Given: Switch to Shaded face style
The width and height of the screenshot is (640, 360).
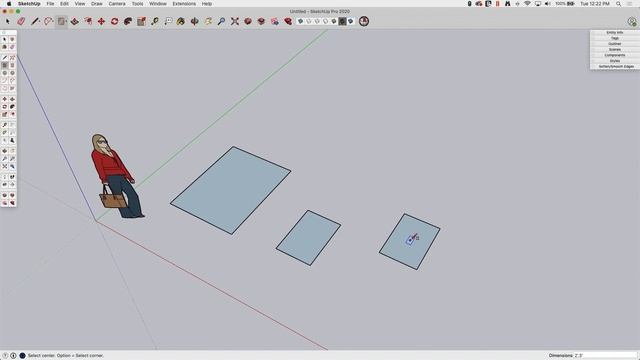Looking at the screenshot, I should (x=334, y=21).
